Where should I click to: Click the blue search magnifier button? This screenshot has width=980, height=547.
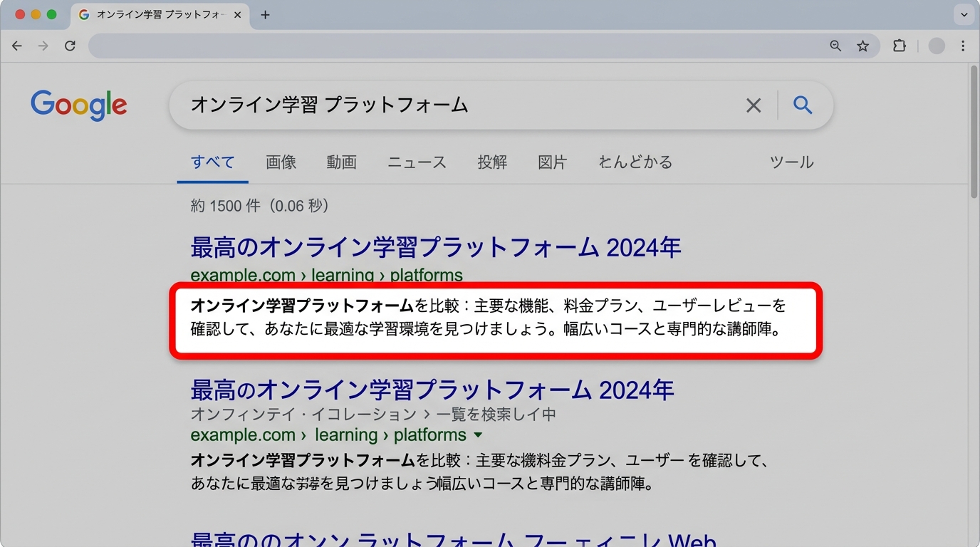(x=803, y=105)
